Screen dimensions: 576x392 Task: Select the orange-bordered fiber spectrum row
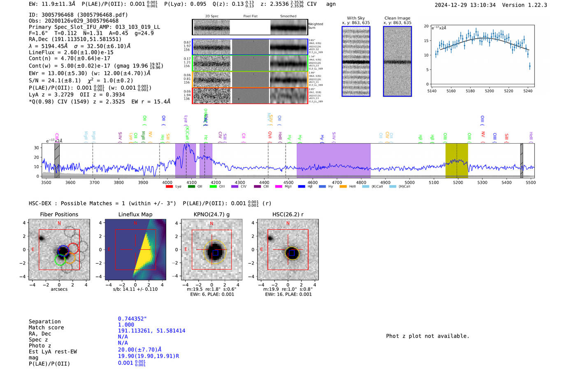250,79
